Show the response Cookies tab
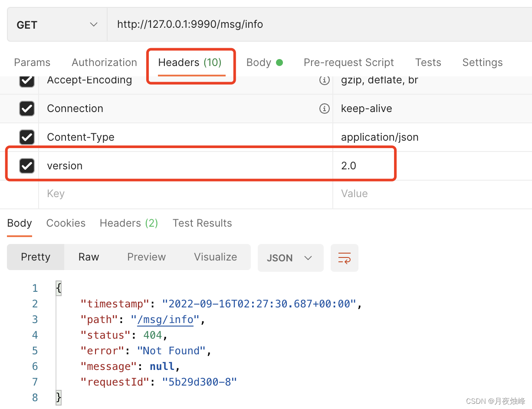The image size is (532, 409). point(66,223)
